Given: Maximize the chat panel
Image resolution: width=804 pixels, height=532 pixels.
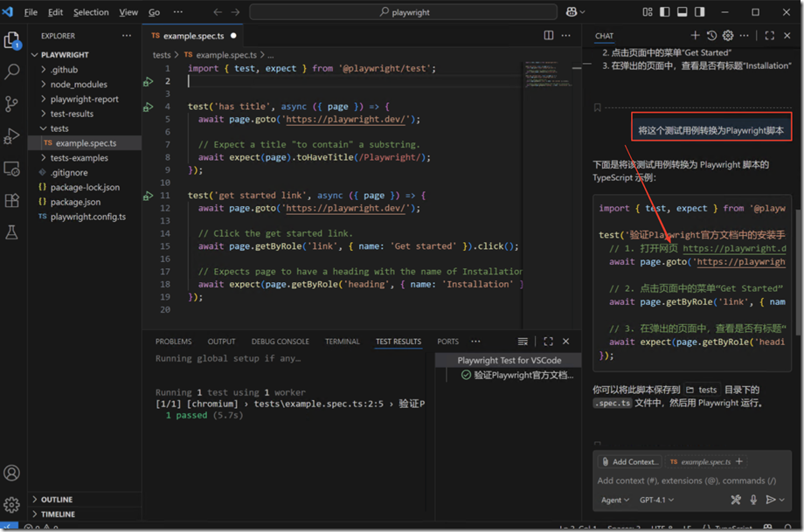Looking at the screenshot, I should 770,35.
